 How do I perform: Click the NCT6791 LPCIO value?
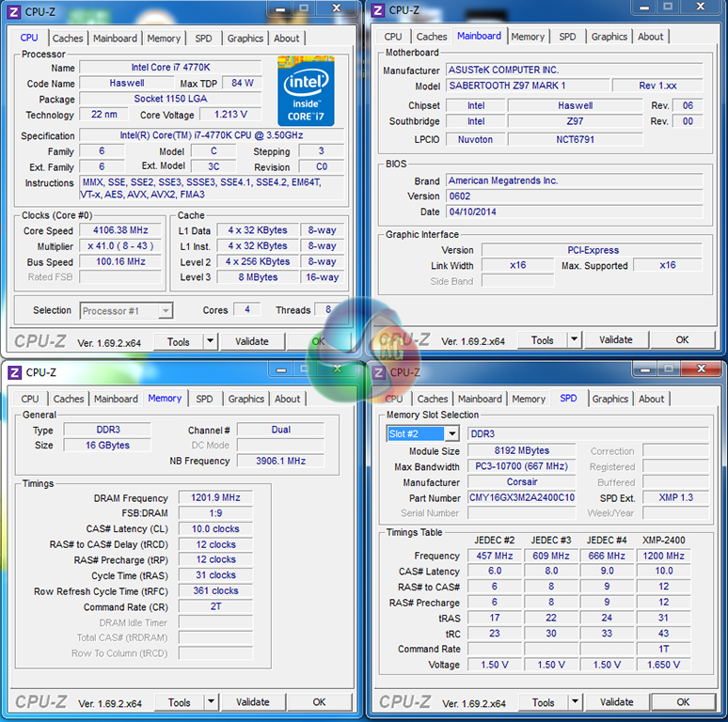coord(576,139)
